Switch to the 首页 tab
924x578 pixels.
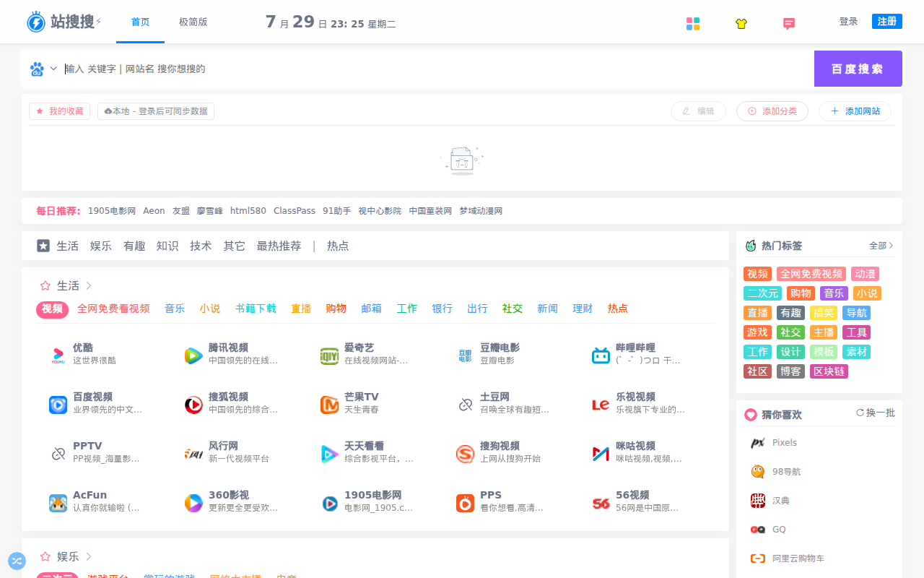(x=140, y=22)
